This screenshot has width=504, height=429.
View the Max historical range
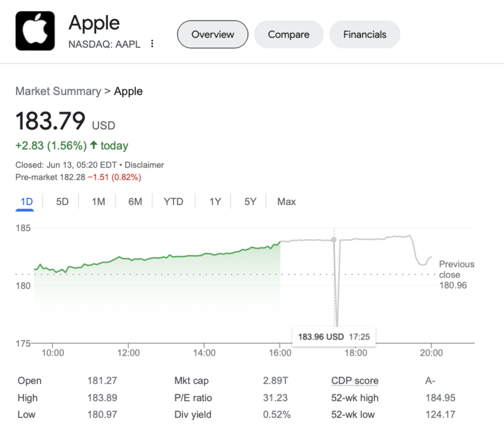[x=286, y=201]
